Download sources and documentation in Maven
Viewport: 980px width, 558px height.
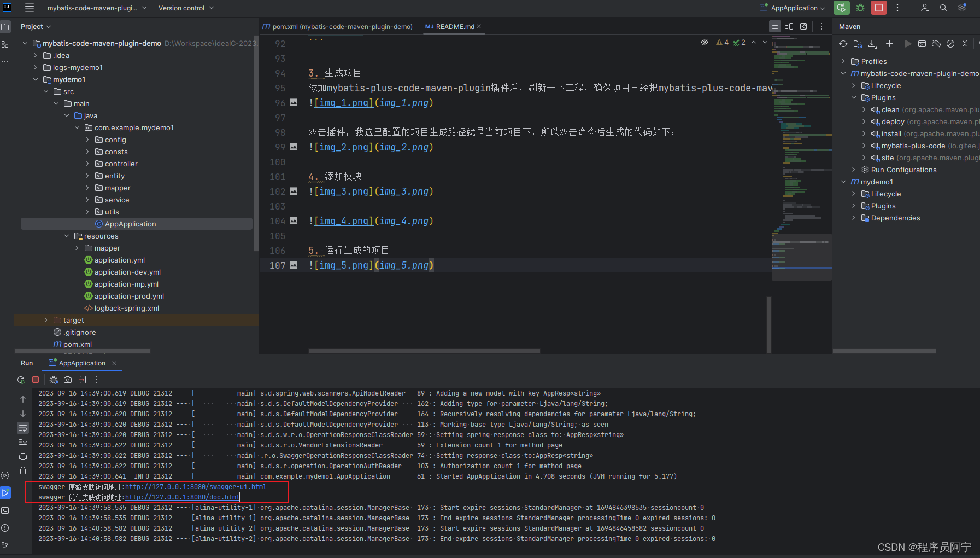(x=872, y=44)
